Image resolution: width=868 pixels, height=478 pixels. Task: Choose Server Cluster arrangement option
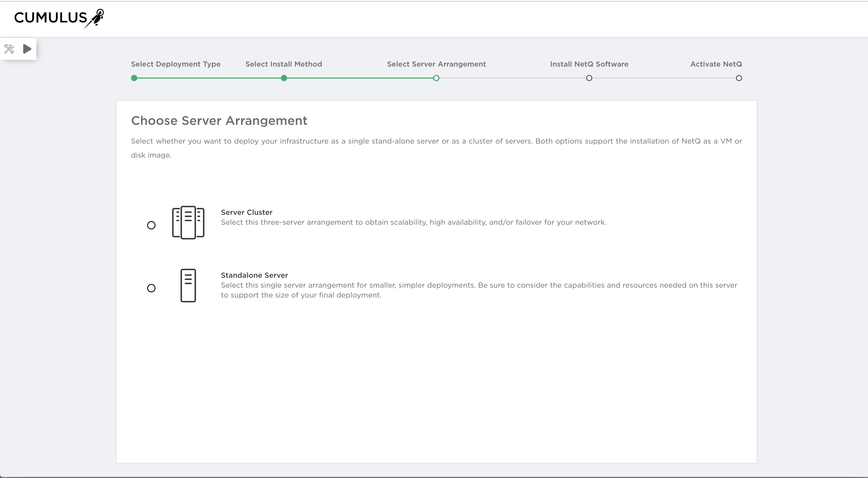[x=151, y=225]
